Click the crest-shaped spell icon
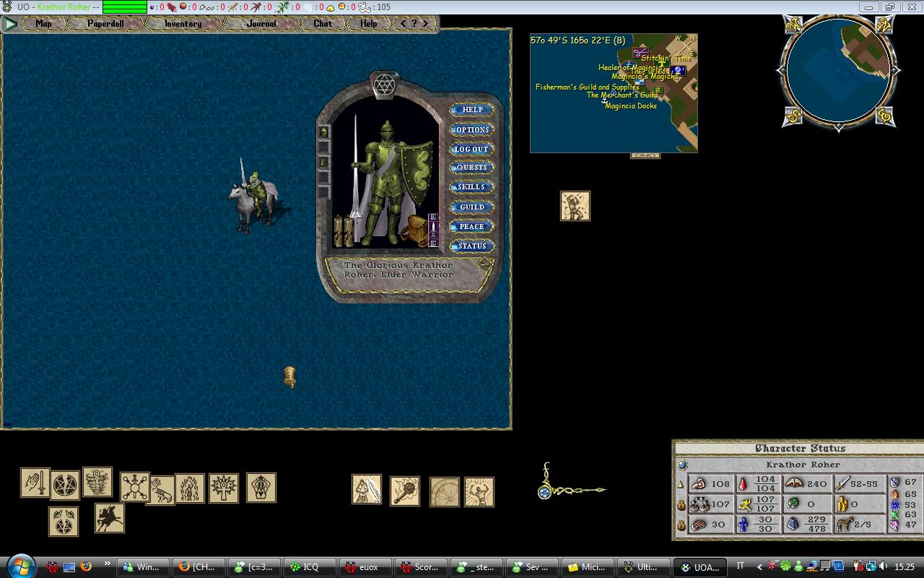Image resolution: width=924 pixels, height=578 pixels. pos(261,488)
